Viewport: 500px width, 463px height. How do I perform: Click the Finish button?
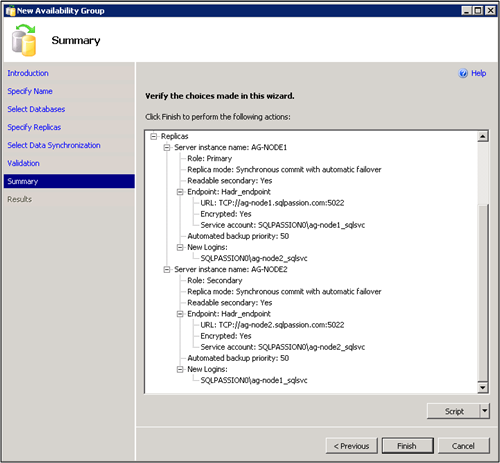pos(407,446)
